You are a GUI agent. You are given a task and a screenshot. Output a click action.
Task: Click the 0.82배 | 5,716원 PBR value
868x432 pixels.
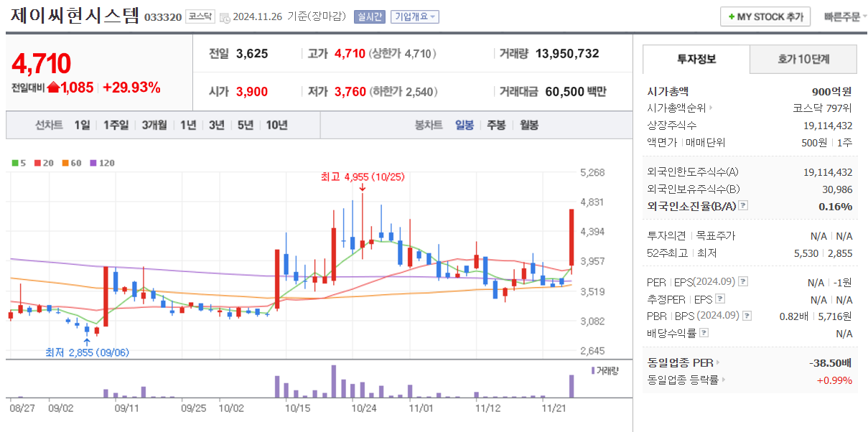click(x=816, y=316)
